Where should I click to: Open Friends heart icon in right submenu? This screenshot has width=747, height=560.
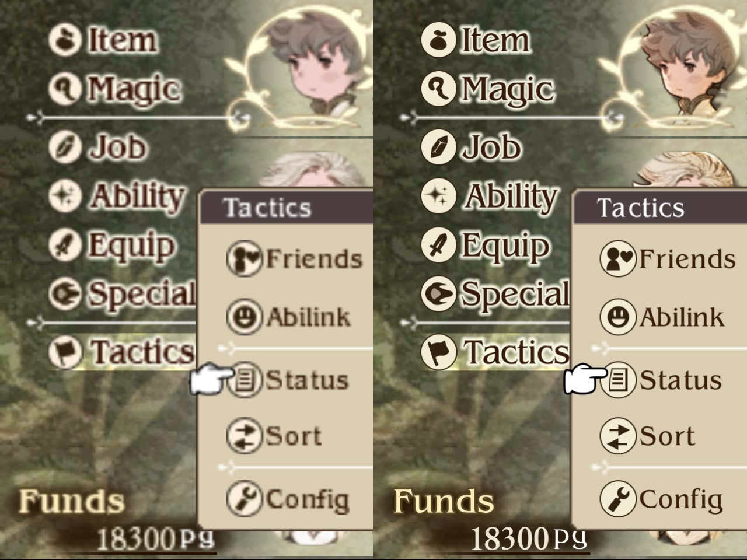tap(617, 259)
